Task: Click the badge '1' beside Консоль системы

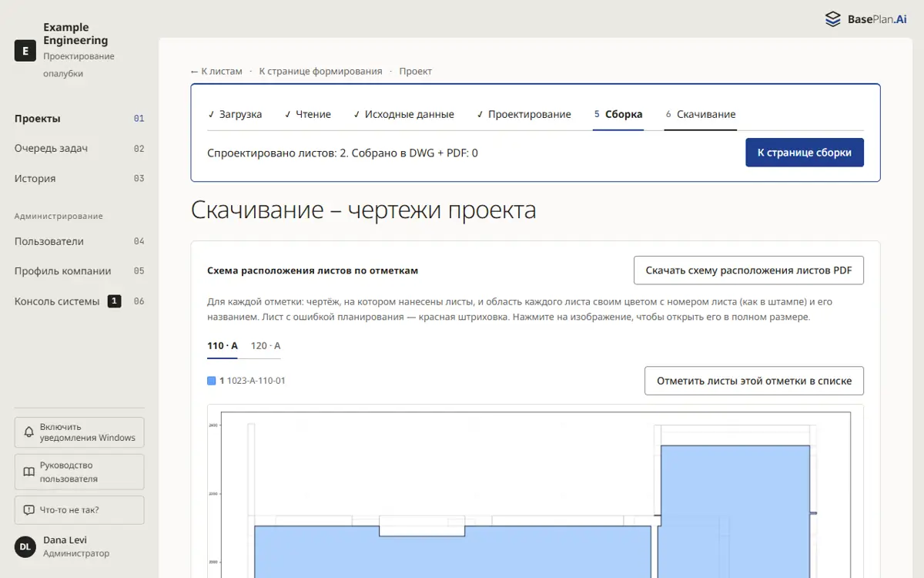Action: click(114, 301)
